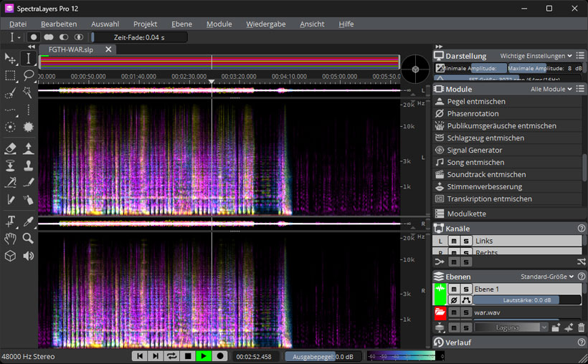588x364 pixels.
Task: Open the Auswahl menu
Action: click(105, 24)
